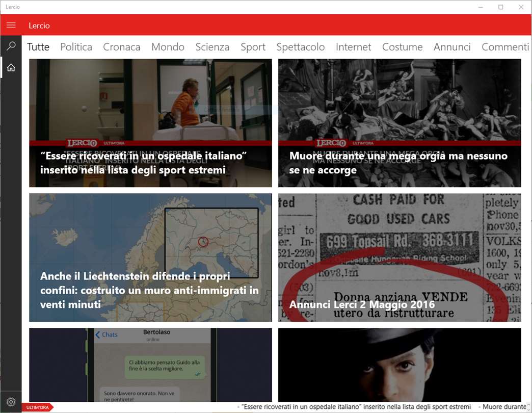Open the hamburger navigation menu

tap(11, 25)
